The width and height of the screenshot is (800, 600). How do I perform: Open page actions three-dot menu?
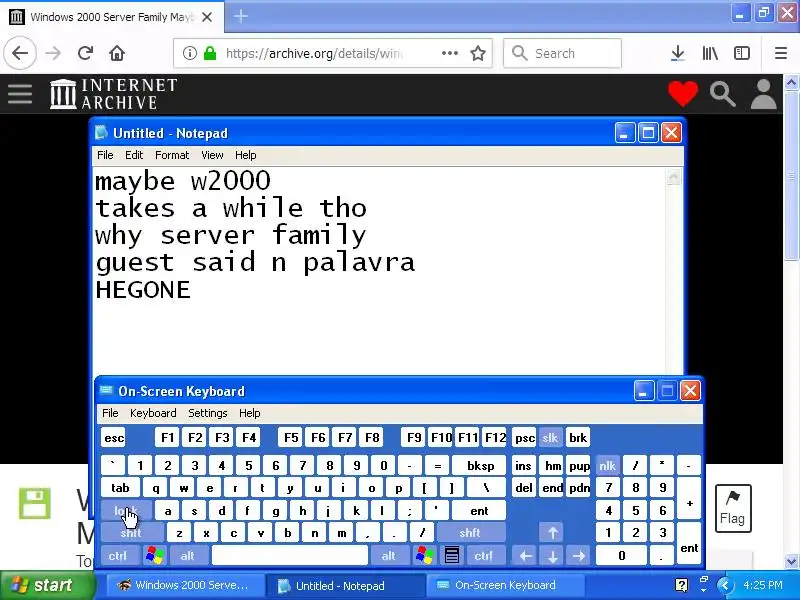(449, 53)
